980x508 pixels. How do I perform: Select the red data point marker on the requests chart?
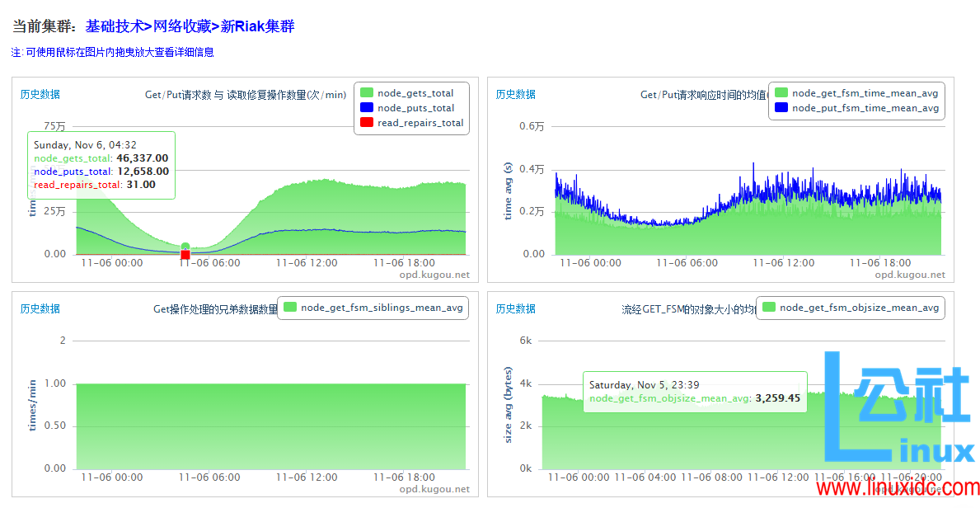pos(185,254)
